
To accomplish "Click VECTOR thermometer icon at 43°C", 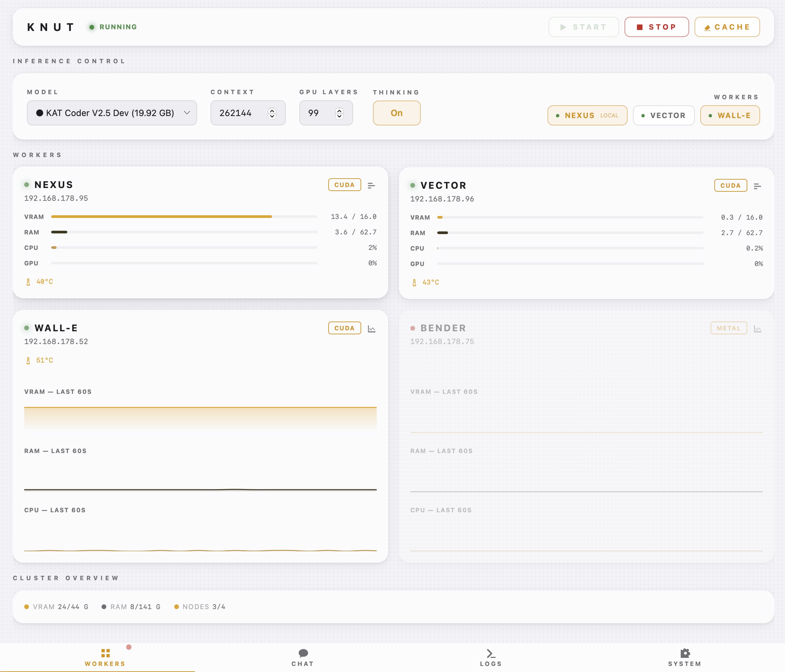I will [x=414, y=283].
